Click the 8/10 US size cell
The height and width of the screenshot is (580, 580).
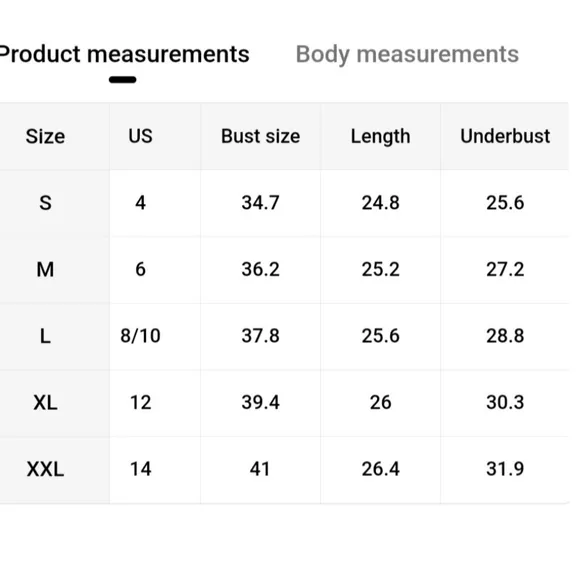tap(141, 336)
